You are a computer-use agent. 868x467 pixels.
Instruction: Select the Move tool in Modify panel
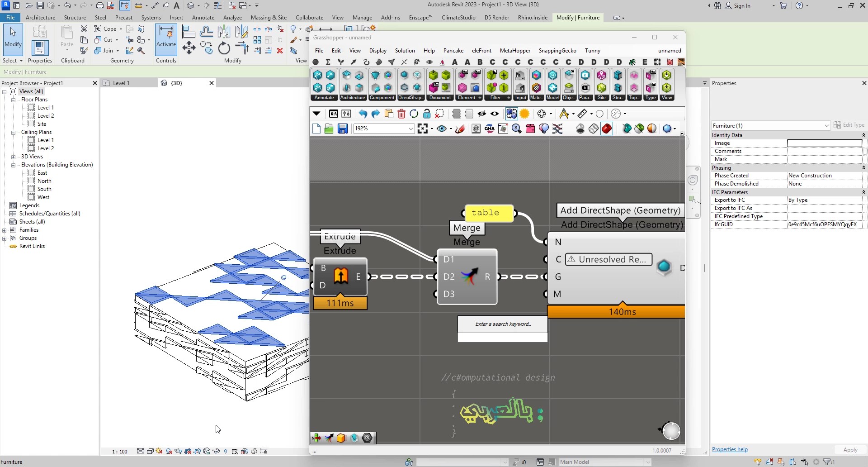coord(189,48)
